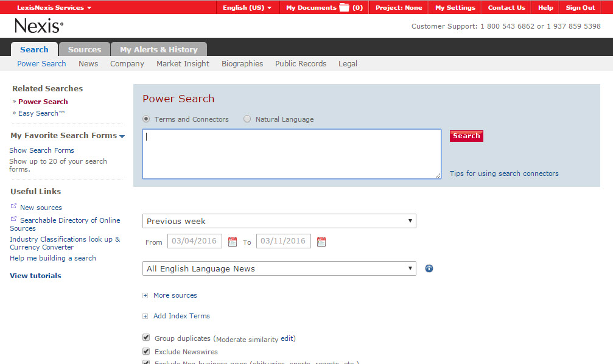
Task: Click the To date field
Action: coord(284,241)
